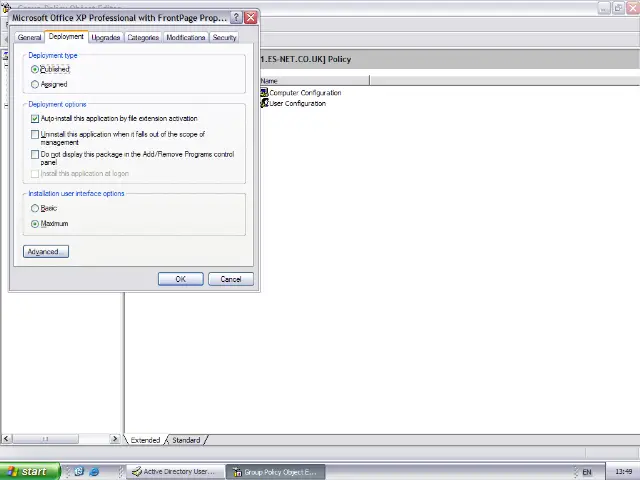Open the Categories tab
The image size is (640, 480).
143,37
